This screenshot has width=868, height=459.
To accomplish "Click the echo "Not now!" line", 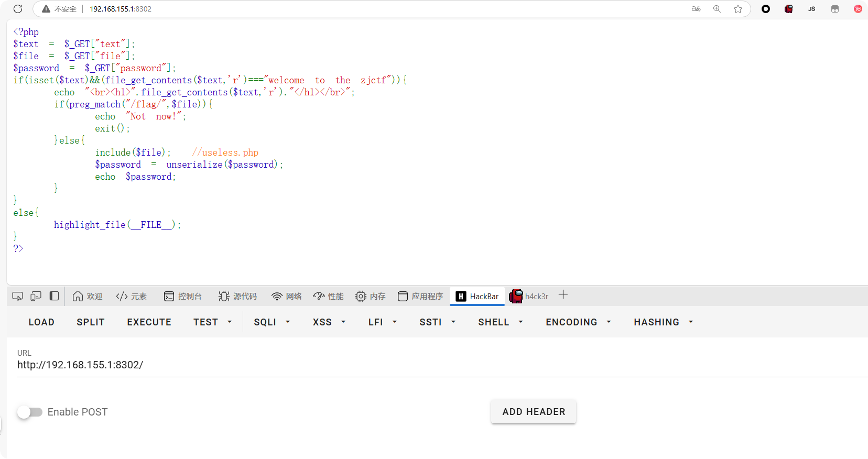I will pos(140,116).
